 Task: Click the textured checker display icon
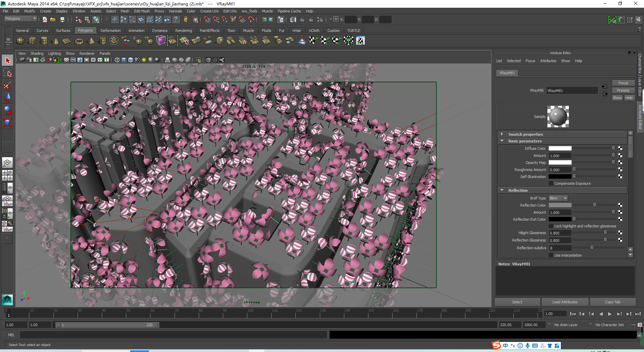point(137,60)
